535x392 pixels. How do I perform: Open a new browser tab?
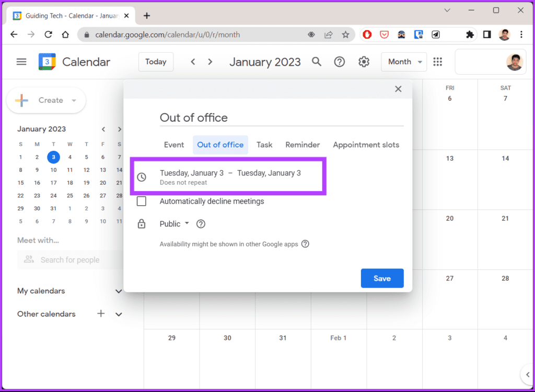147,16
